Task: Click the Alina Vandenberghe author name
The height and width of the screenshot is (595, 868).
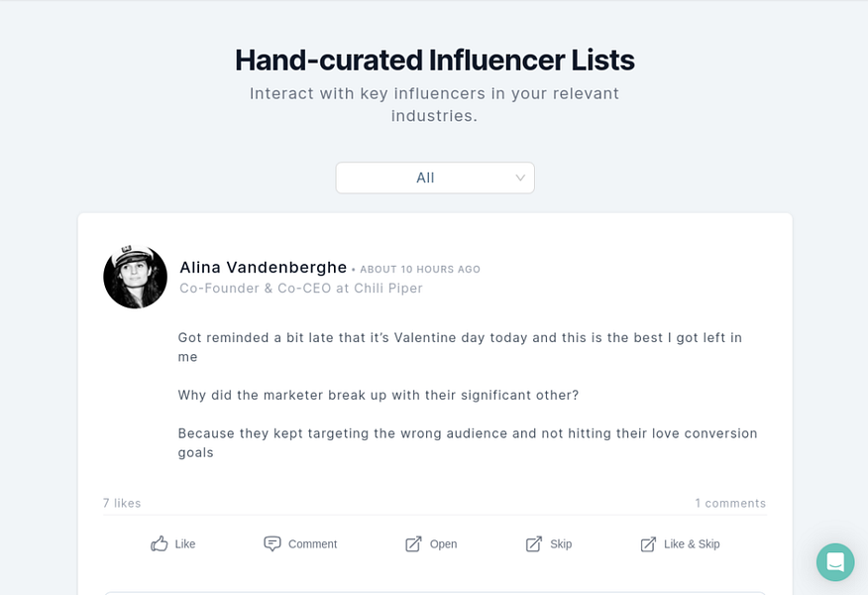Action: [263, 268]
